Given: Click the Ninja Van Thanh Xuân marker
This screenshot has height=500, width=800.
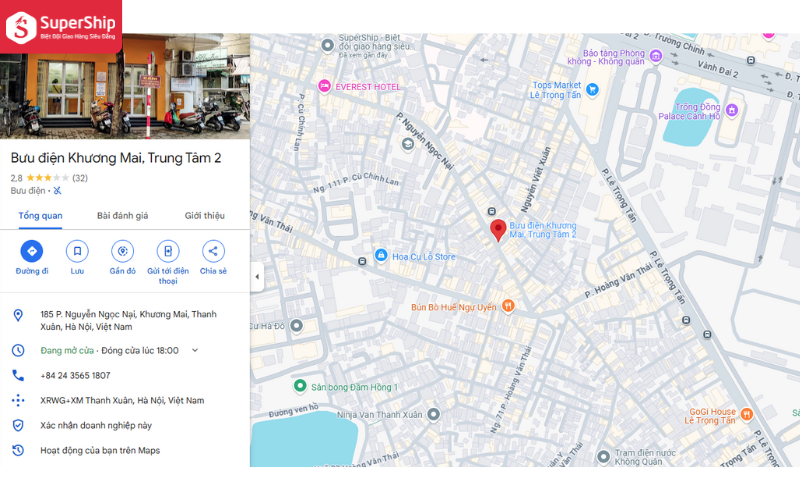Looking at the screenshot, I should tap(433, 414).
